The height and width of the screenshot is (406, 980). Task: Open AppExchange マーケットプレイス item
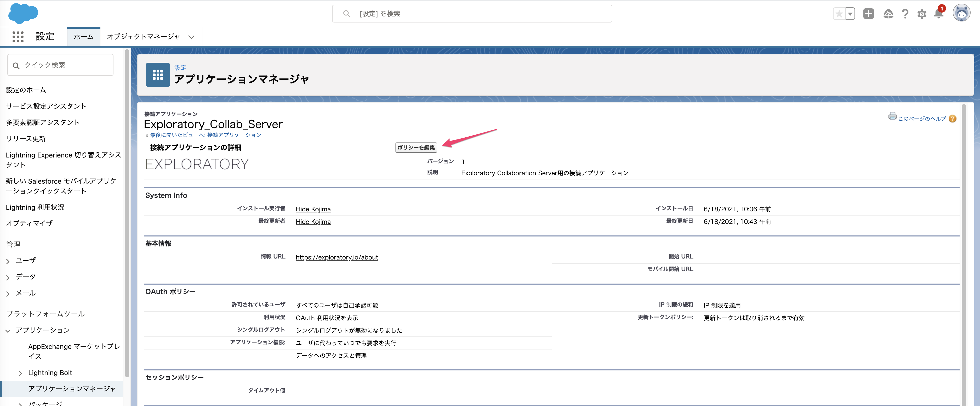pyautogui.click(x=74, y=351)
